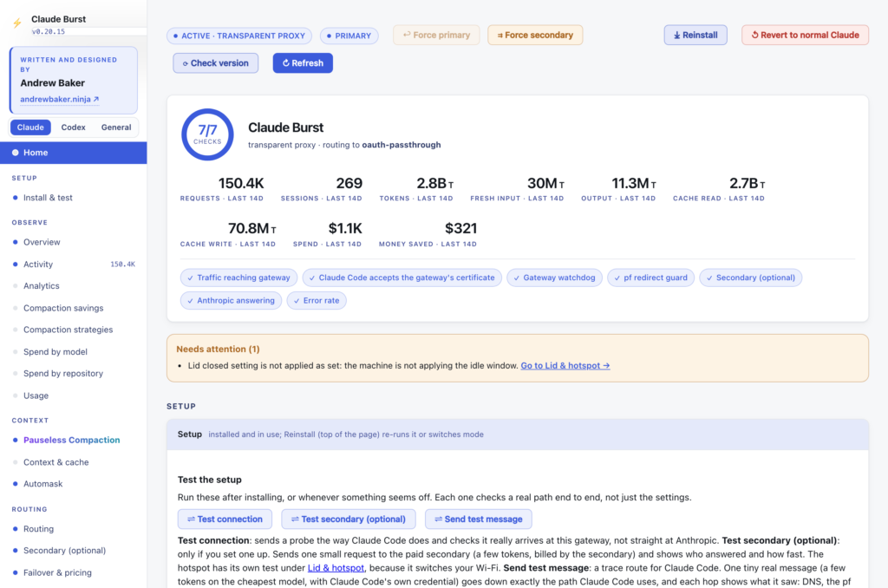Click the Refresh button
Screen dimensions: 888x588
pyautogui.click(x=303, y=63)
